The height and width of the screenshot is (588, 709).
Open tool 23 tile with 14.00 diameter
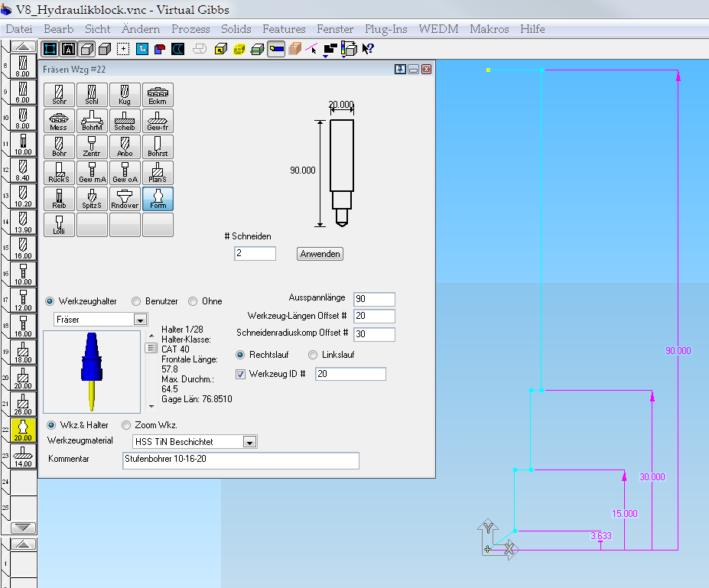(x=23, y=456)
